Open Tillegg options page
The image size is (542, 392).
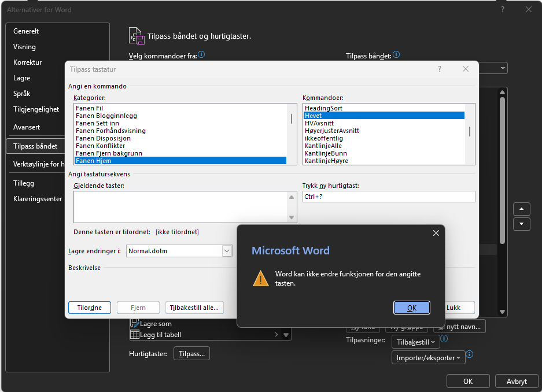coord(24,183)
